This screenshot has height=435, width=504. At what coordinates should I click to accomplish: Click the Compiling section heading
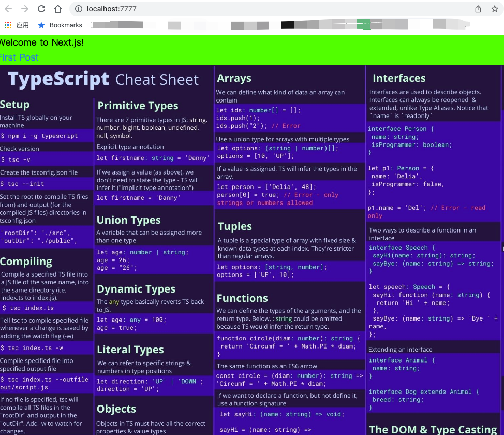coord(26,262)
